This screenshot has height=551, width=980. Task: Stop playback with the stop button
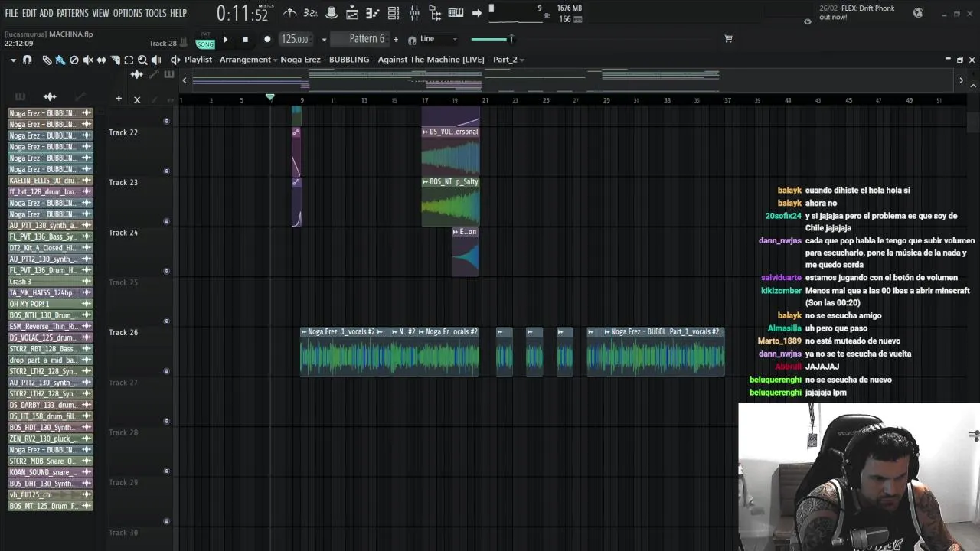(245, 40)
